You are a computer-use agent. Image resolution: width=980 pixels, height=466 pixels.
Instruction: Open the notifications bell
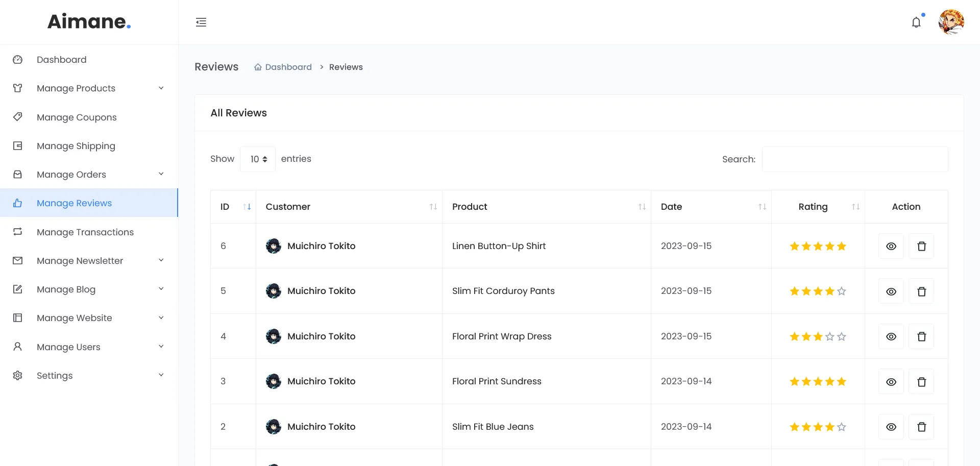tap(916, 22)
